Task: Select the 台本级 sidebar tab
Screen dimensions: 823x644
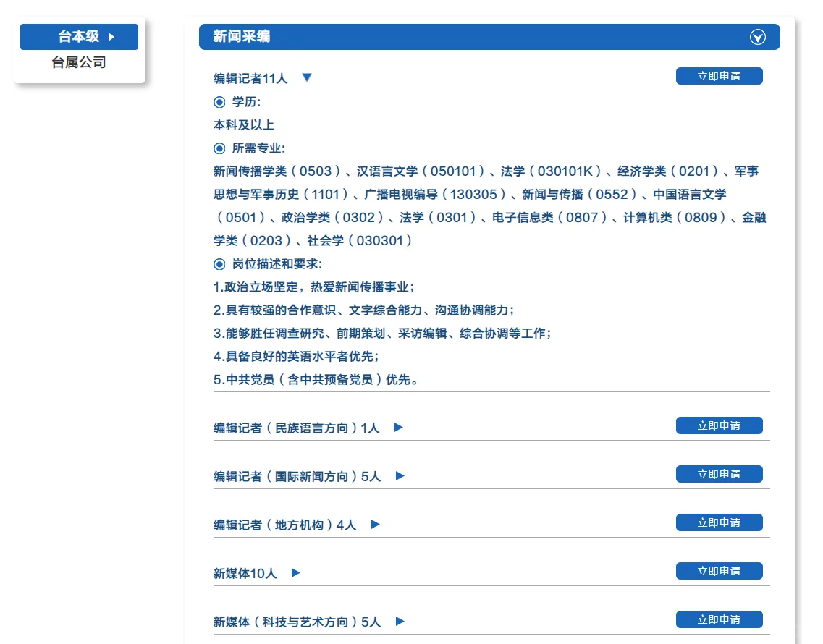Action: pyautogui.click(x=78, y=36)
